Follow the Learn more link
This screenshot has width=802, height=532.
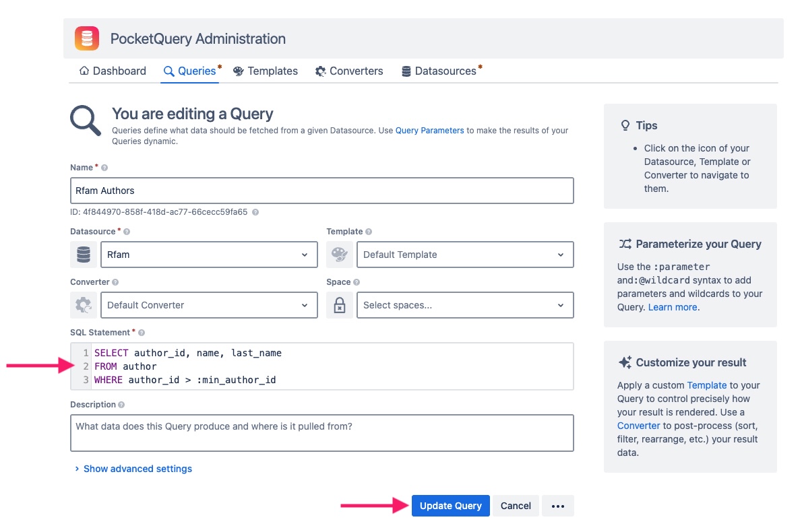673,307
